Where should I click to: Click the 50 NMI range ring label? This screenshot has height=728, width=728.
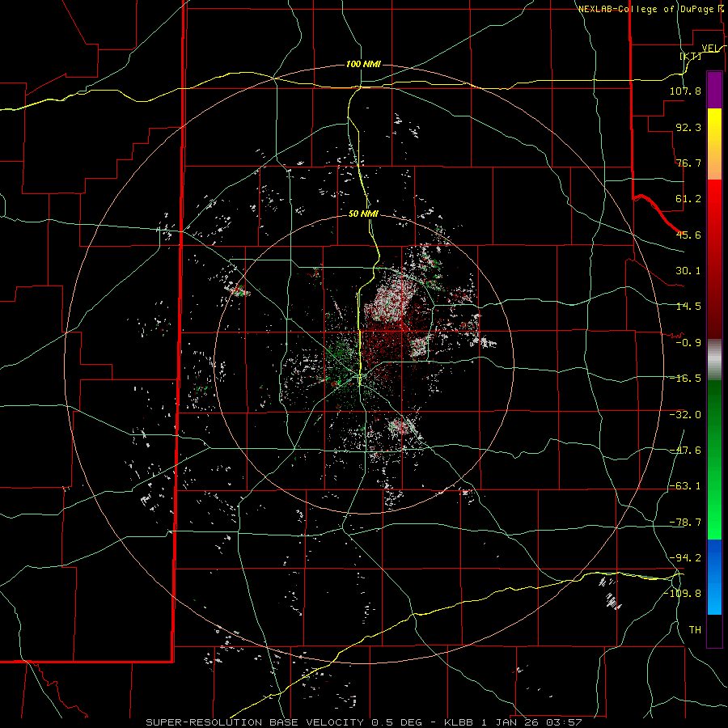363,214
